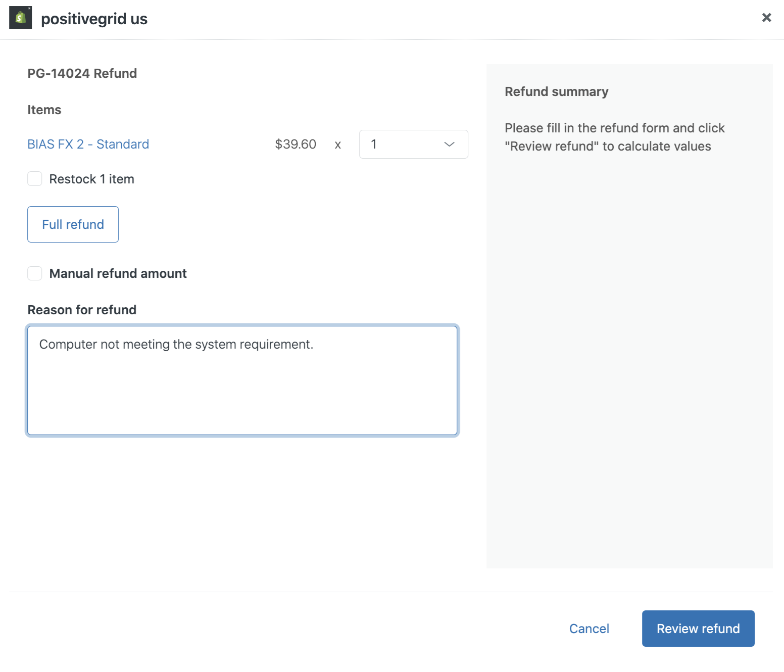Click the positivegrid us store title
The image size is (784, 672).
[94, 19]
